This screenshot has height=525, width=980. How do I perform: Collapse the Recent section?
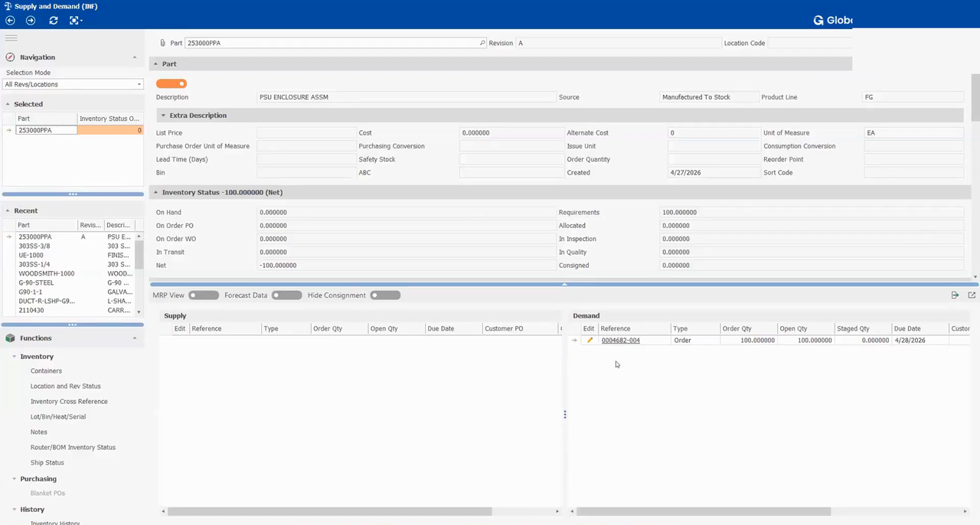[8, 210]
